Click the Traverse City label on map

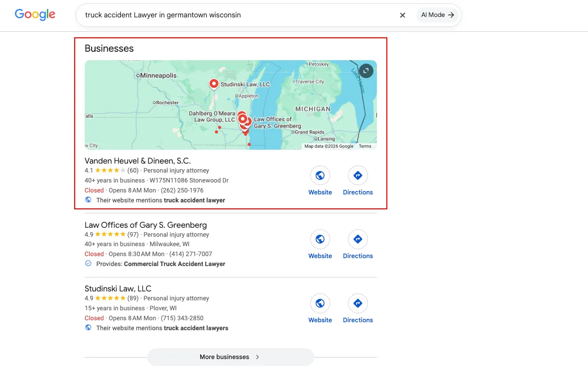[x=310, y=81]
